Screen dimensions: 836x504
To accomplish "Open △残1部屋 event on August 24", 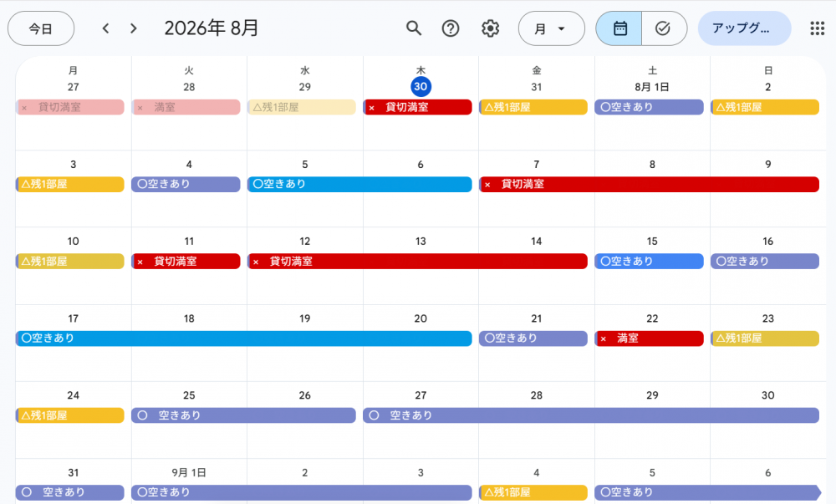I will [70, 415].
